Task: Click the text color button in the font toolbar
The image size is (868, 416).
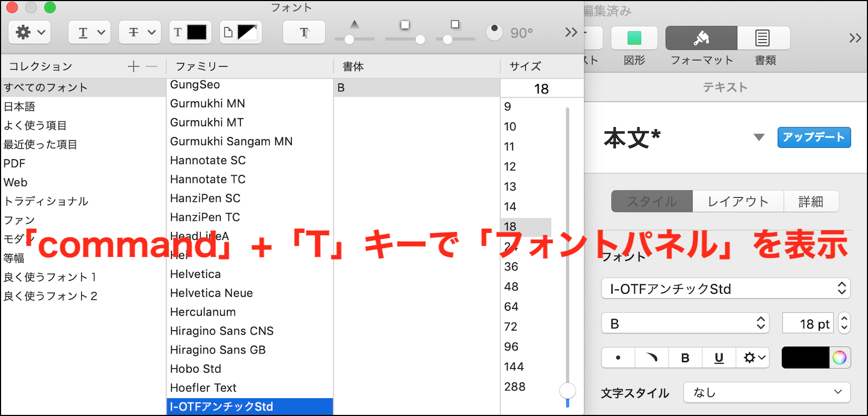Action: point(189,33)
